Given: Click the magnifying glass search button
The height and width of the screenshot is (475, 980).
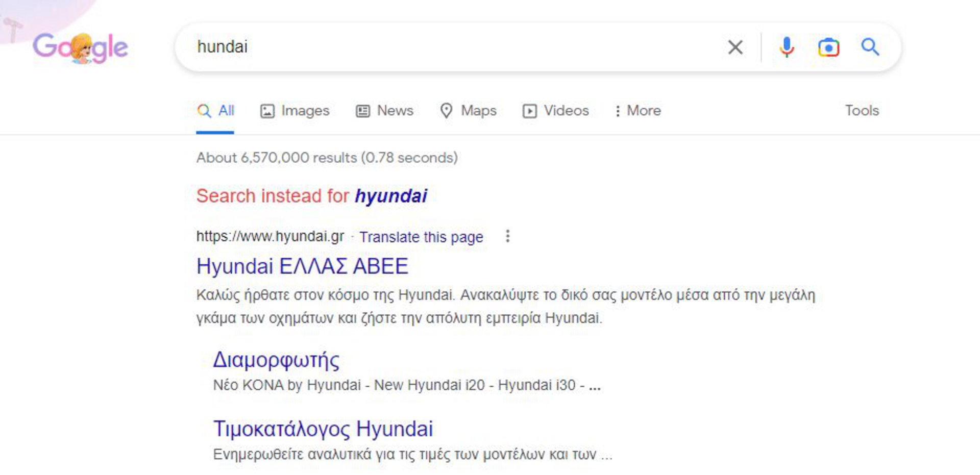Looking at the screenshot, I should click(870, 47).
